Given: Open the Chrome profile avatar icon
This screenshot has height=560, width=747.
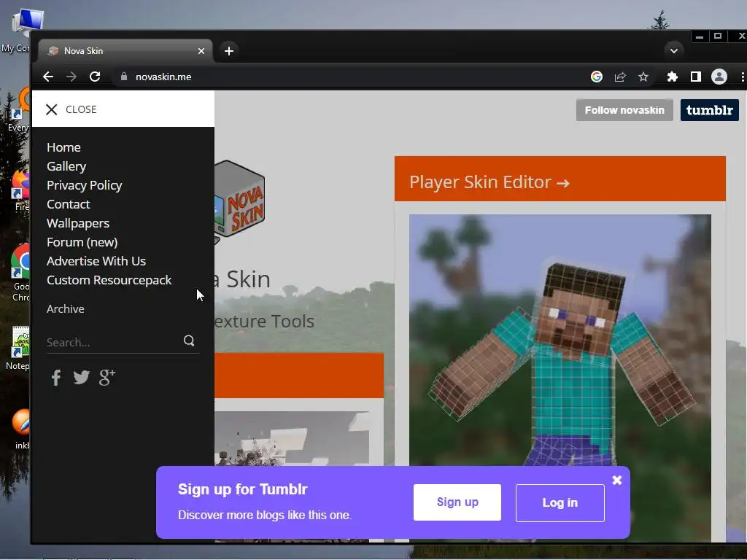Looking at the screenshot, I should (x=719, y=77).
